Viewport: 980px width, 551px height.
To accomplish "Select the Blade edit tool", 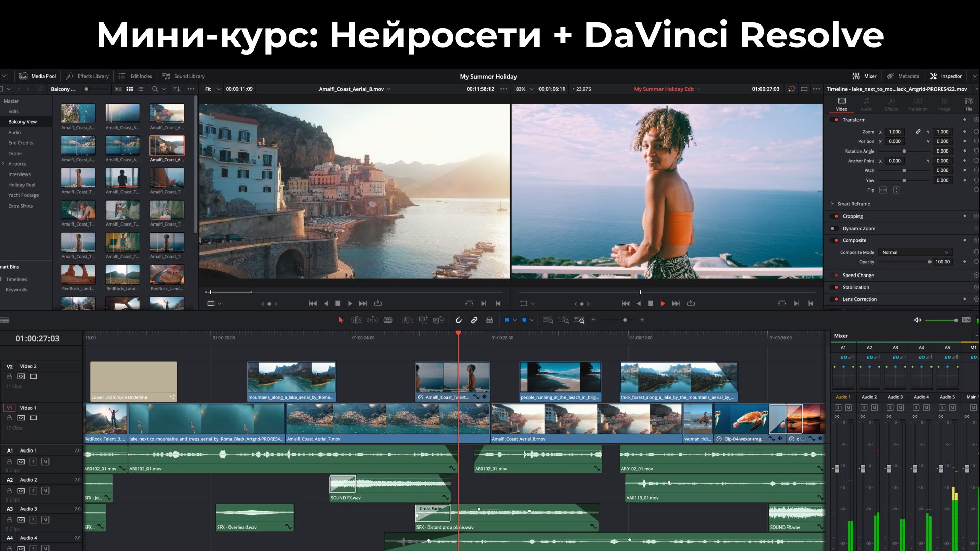I will click(388, 320).
